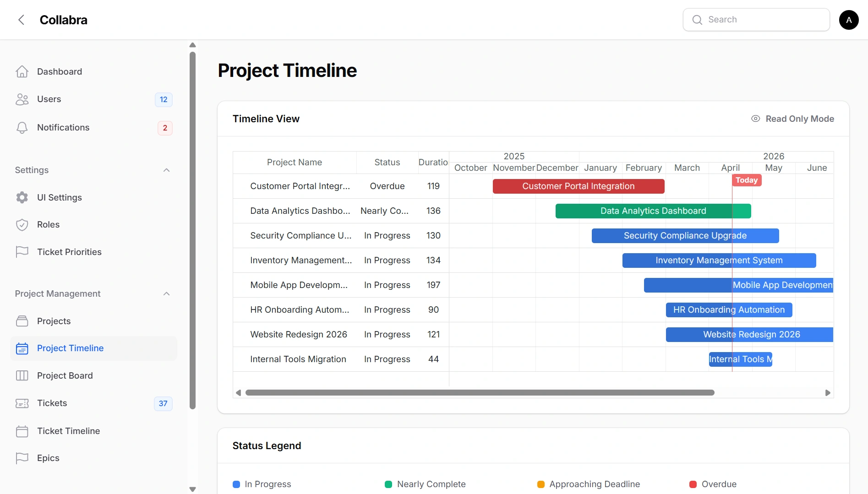This screenshot has height=494, width=868.
Task: Click the blue In Progress legend swatch
Action: pos(236,484)
